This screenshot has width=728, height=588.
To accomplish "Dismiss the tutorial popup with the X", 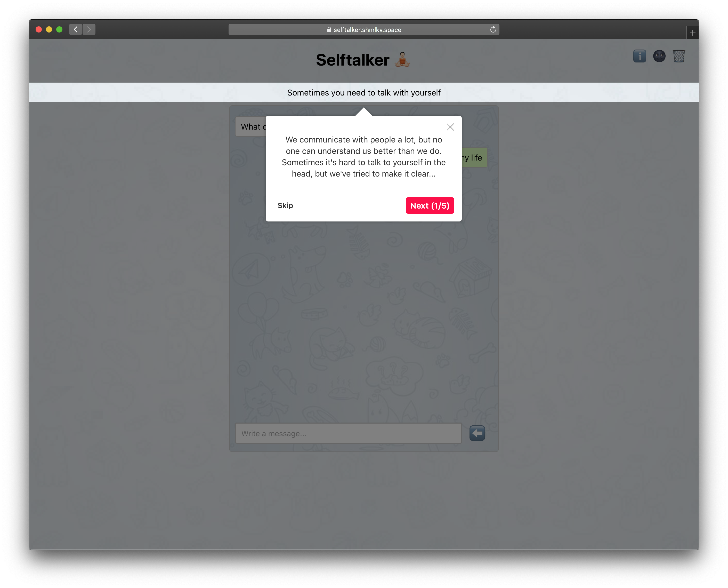I will (x=450, y=127).
